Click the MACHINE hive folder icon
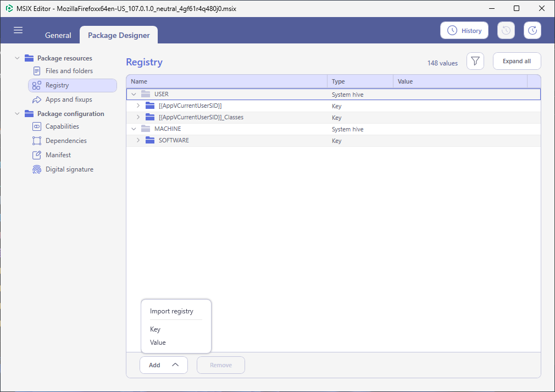555x392 pixels. pos(146,129)
